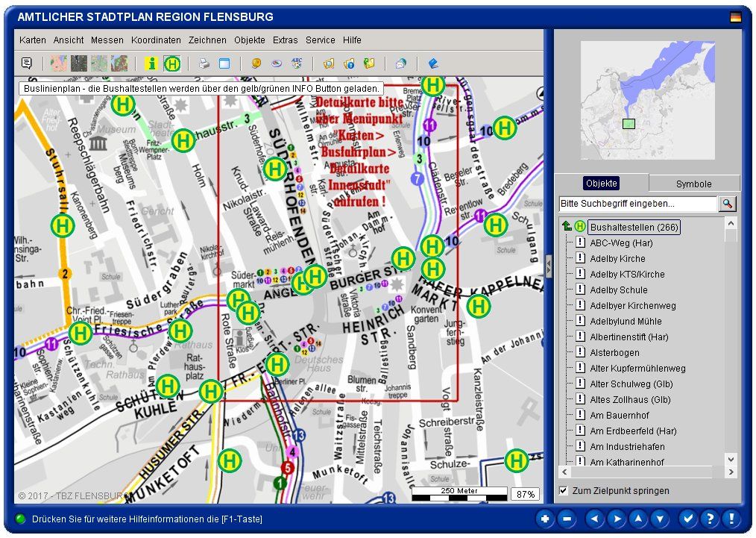Toggle the green bus stop H toolbar button

point(171,63)
